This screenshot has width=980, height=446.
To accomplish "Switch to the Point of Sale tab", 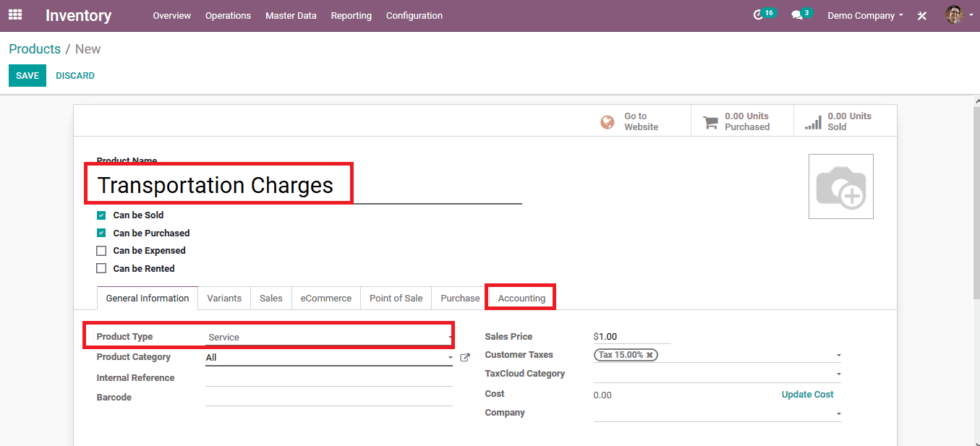I will tap(396, 298).
